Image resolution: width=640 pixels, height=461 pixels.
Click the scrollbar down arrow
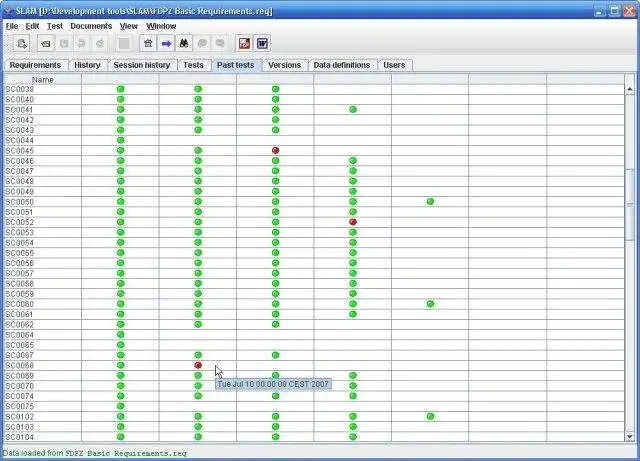pyautogui.click(x=630, y=437)
